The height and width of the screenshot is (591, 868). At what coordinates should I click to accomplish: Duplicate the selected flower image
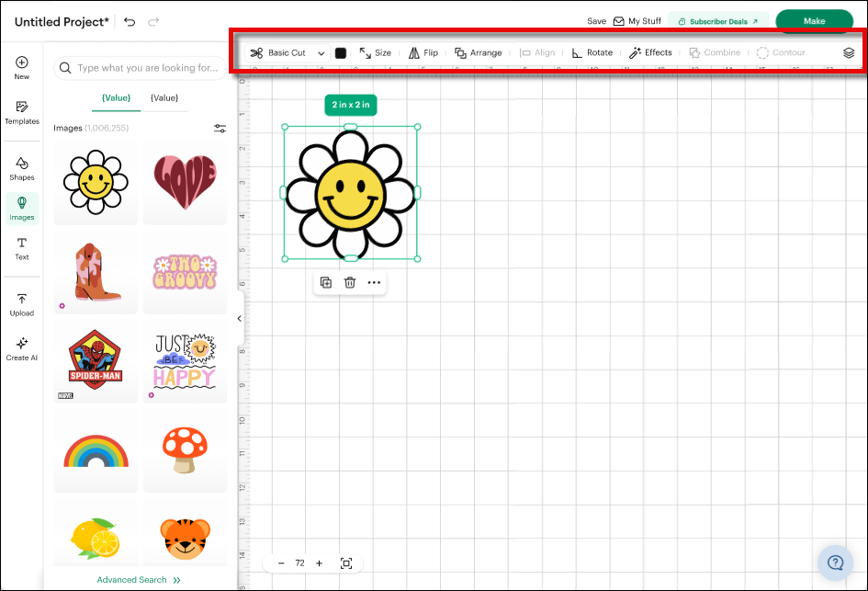[325, 282]
